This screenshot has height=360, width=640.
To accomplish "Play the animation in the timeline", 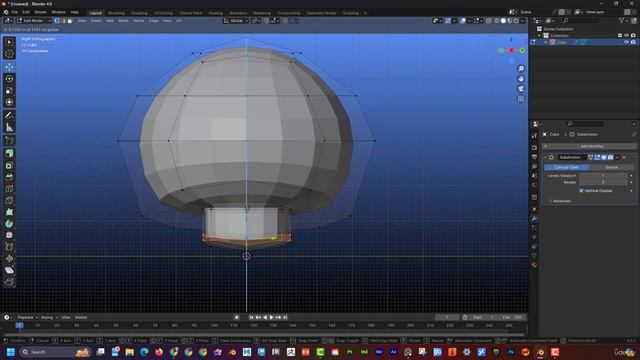I will [271, 317].
